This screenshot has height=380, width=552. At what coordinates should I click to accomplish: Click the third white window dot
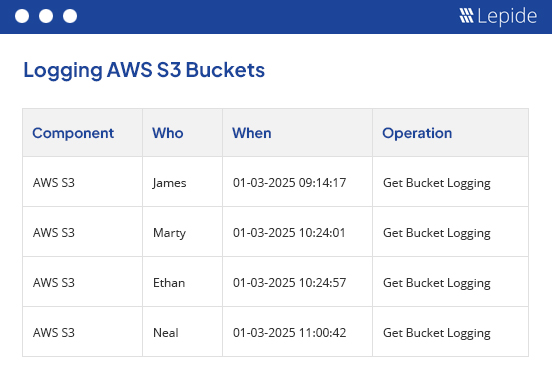pos(70,16)
